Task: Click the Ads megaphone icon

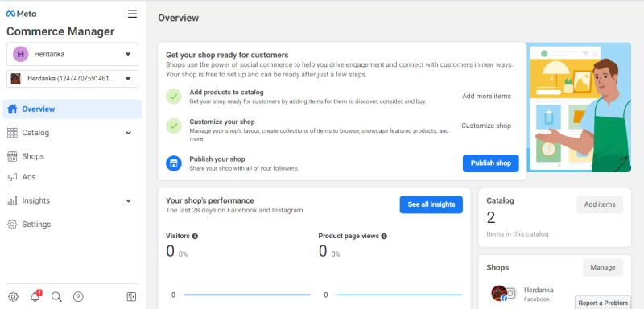Action: point(12,177)
